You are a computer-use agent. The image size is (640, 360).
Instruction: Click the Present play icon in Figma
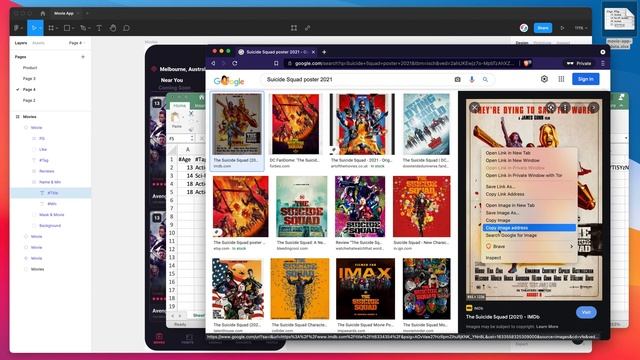pos(562,28)
